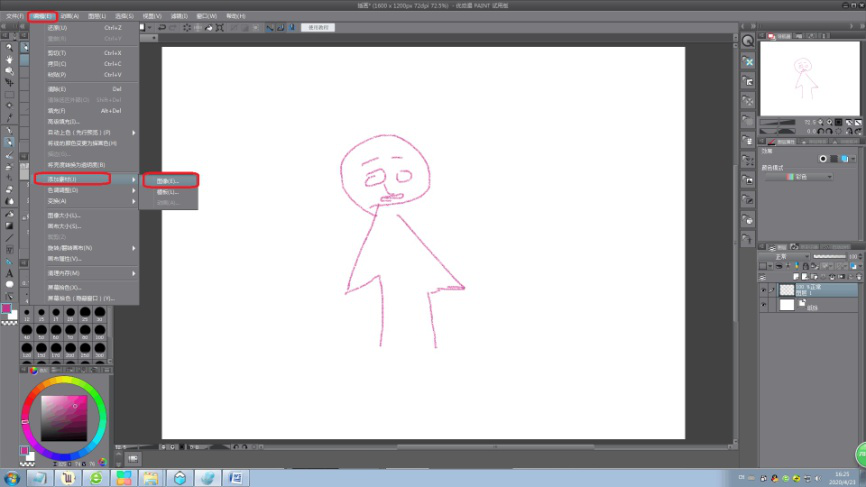This screenshot has width=866, height=487.
Task: Select the text tool (A)
Action: pos(9,272)
